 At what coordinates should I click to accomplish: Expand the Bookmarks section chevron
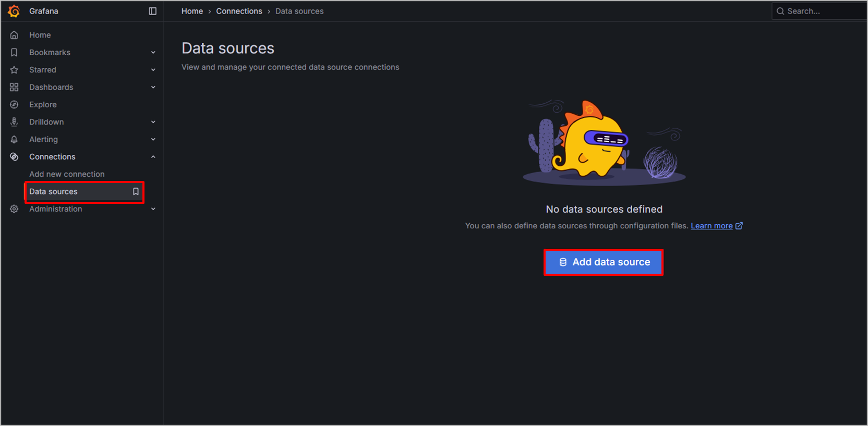153,53
